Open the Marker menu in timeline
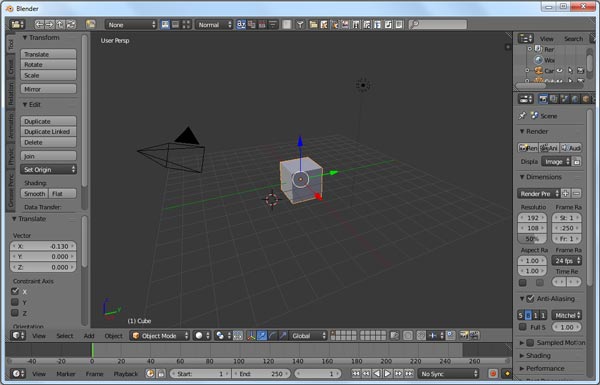Image resolution: width=600 pixels, height=385 pixels. [66, 374]
